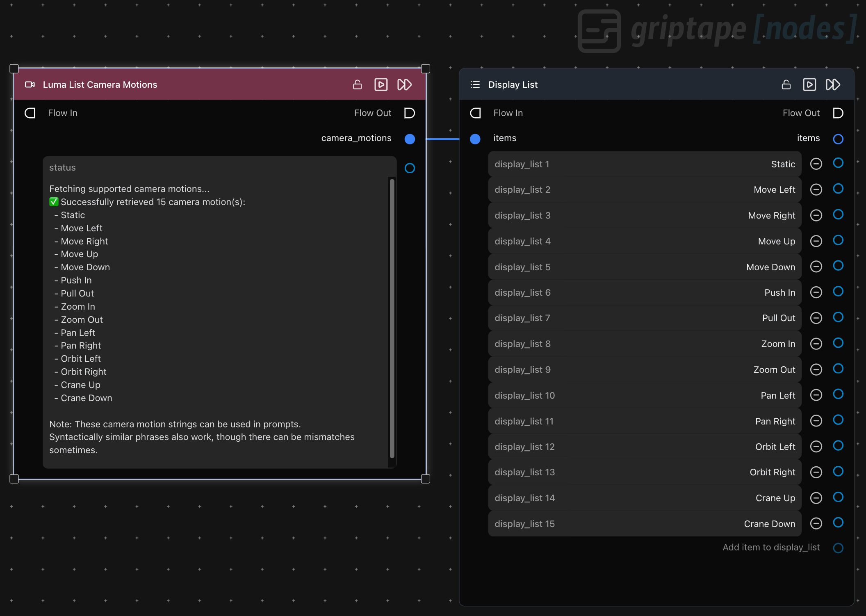The height and width of the screenshot is (616, 866).
Task: Click Crane Down output port
Action: pos(838,522)
